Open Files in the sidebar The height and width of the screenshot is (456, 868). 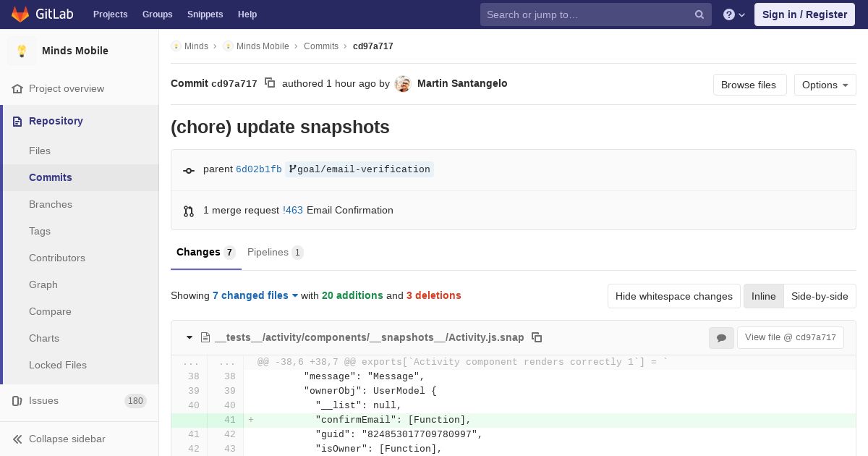[40, 151]
